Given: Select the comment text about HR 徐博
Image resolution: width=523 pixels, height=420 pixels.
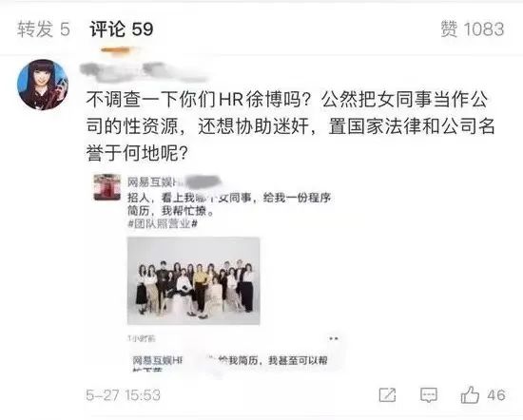Looking at the screenshot, I should [x=290, y=126].
